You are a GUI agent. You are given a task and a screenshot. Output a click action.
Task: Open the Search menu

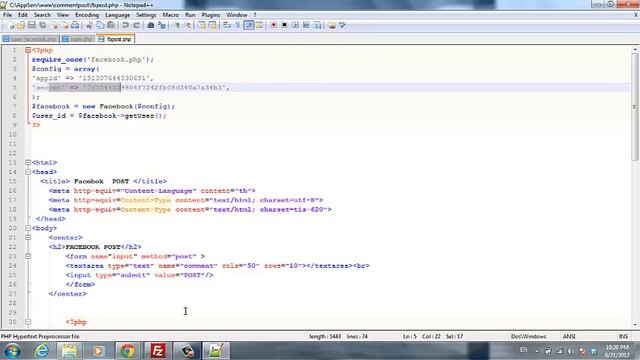(42, 15)
